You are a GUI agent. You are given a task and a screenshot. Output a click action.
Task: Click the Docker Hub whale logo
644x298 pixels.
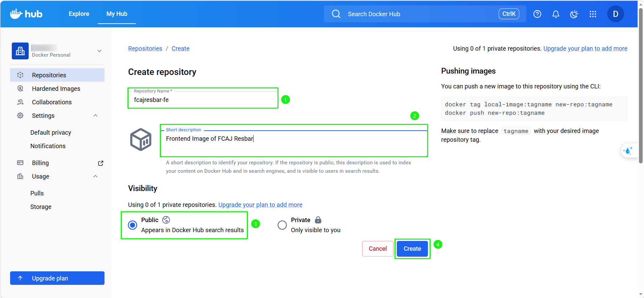point(26,14)
